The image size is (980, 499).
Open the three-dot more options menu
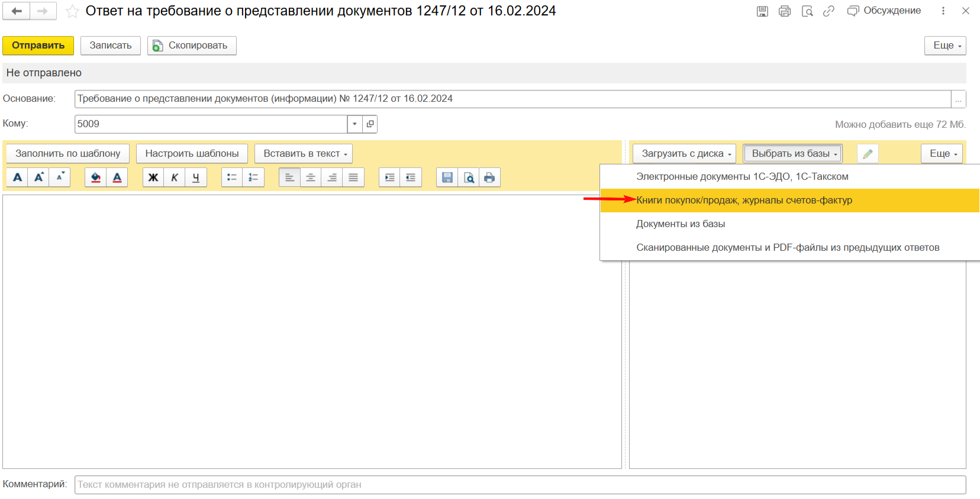943,11
